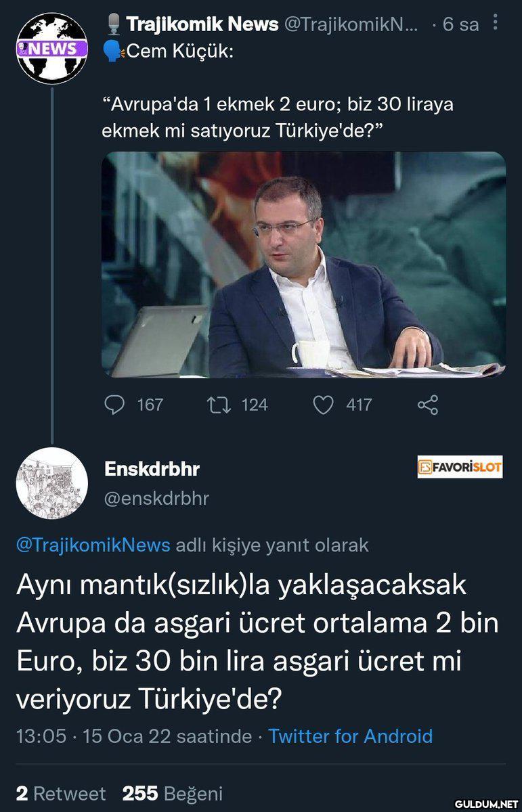Click the Twitter for Android link
The image size is (522, 812).
pyautogui.click(x=350, y=736)
